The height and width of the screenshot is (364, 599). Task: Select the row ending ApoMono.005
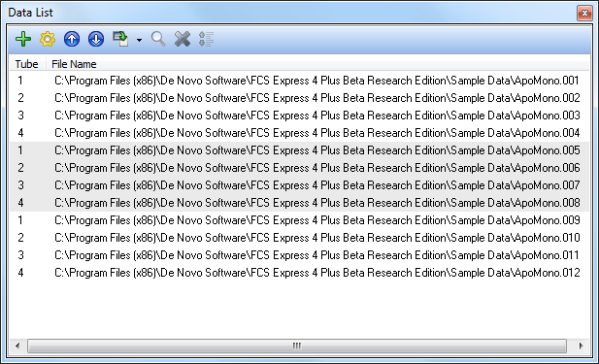(299, 150)
